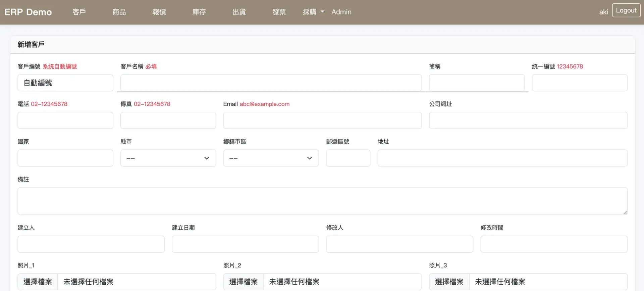The width and height of the screenshot is (644, 291).
Task: Focus the Email input field
Action: pyautogui.click(x=322, y=120)
